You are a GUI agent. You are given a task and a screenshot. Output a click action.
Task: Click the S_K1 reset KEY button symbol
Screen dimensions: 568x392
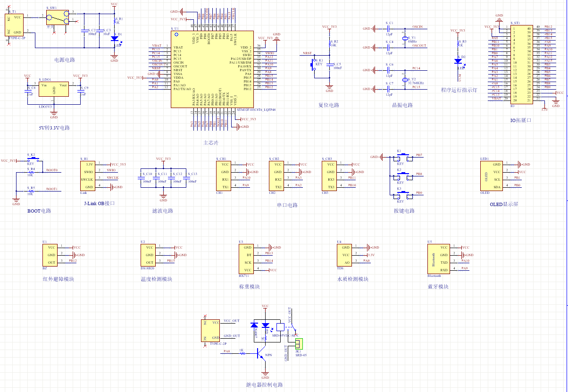tap(313, 65)
